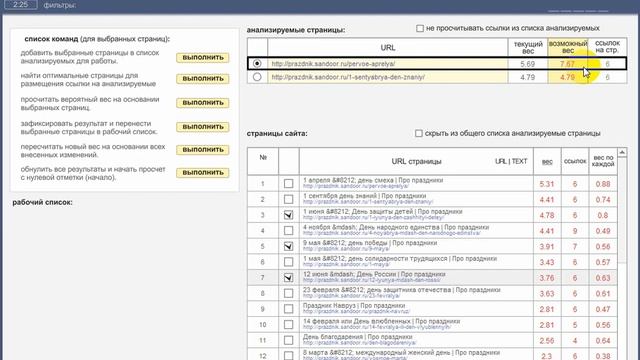Enable 'не просчитывать ссылки из списка анализируемых'

point(420,28)
